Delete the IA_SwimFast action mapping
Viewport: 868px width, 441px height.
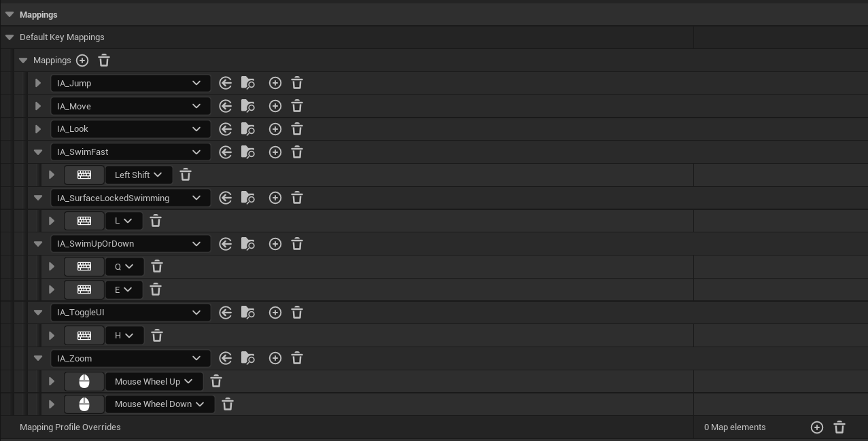point(297,152)
